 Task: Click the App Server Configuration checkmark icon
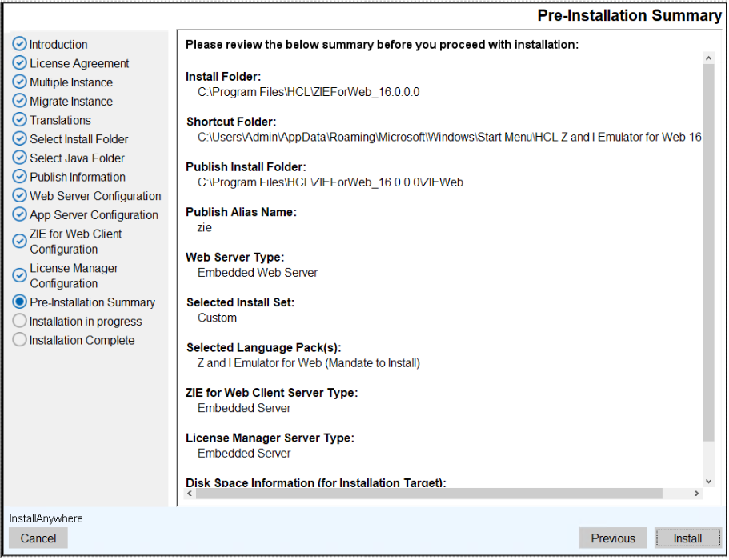click(x=20, y=214)
